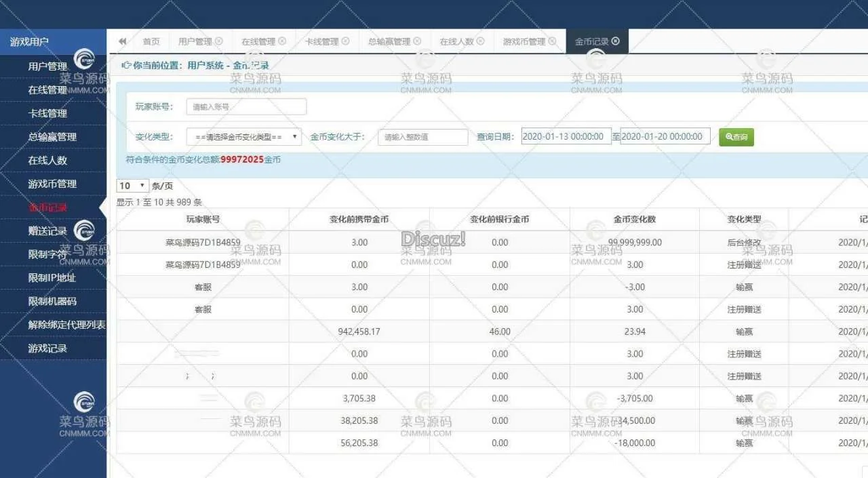Viewport: 868px width, 478px height.
Task: Close the 用户管理 tab via its x icon
Action: [218, 41]
